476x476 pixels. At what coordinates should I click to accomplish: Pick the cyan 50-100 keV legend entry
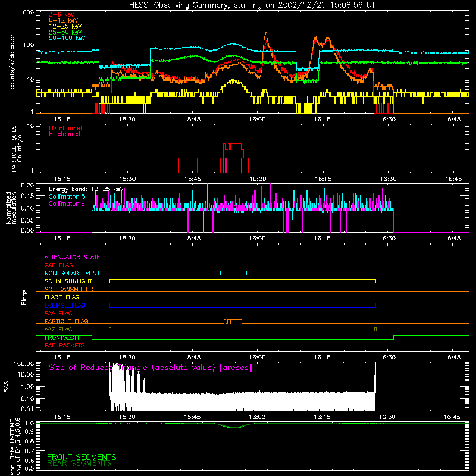pos(67,38)
